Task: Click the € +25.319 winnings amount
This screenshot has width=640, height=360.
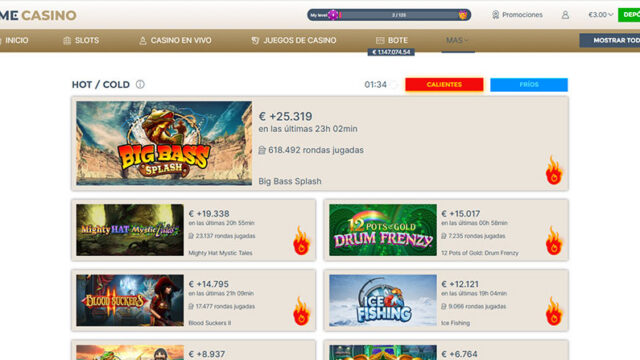Action: click(286, 116)
